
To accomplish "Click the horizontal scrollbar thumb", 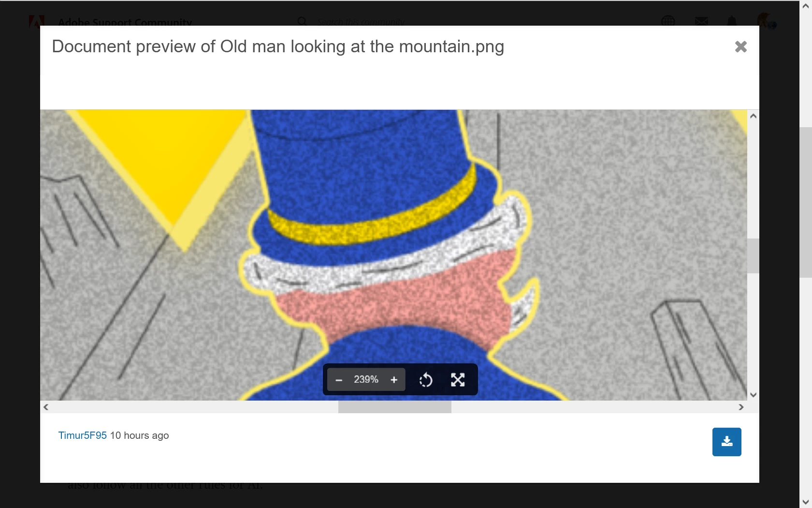I will (395, 407).
